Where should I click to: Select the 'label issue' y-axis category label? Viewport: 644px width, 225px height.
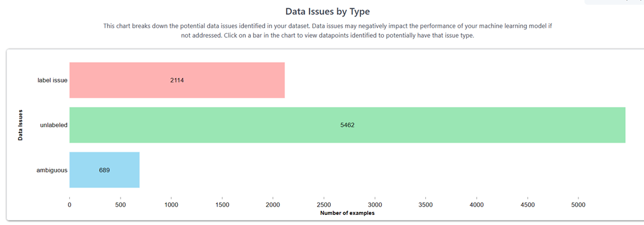(x=52, y=81)
